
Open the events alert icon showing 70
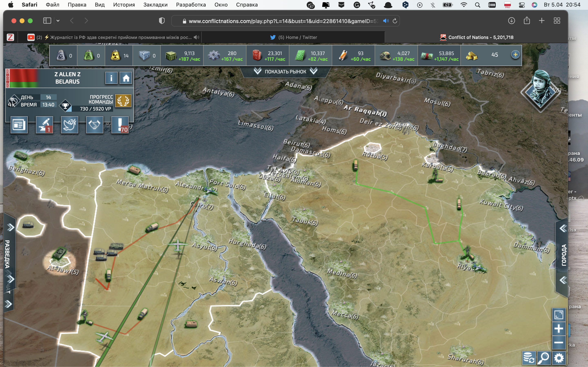120,125
